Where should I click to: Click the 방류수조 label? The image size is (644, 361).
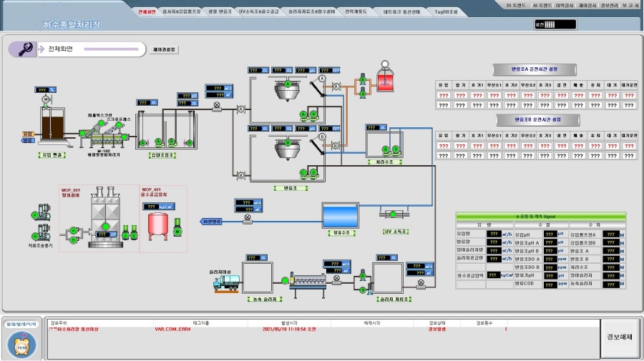[341, 232]
